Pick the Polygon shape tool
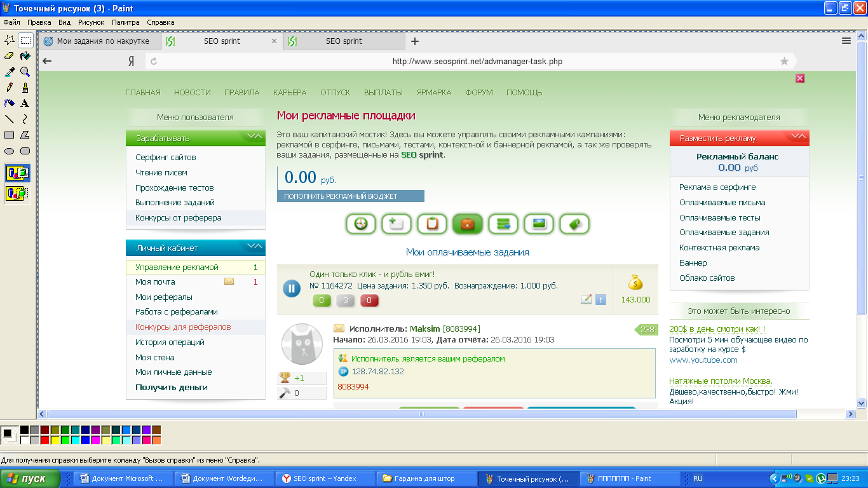Viewport: 868px width, 488px height. coord(25,135)
